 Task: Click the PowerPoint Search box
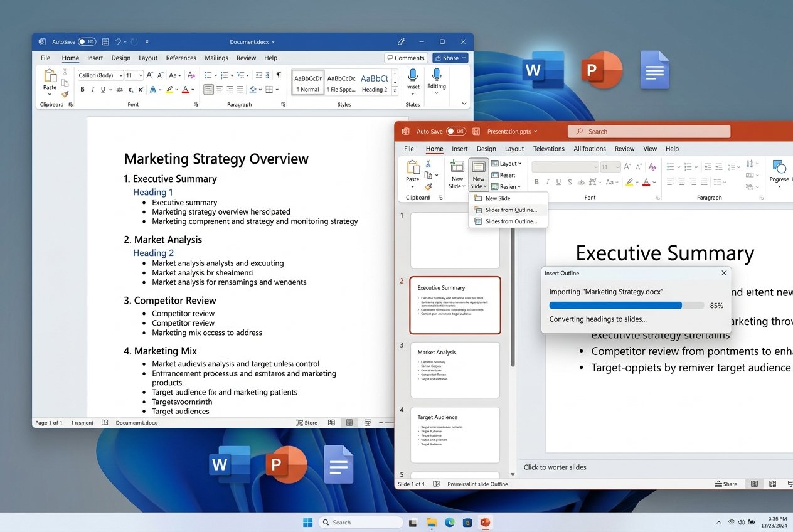click(x=649, y=131)
